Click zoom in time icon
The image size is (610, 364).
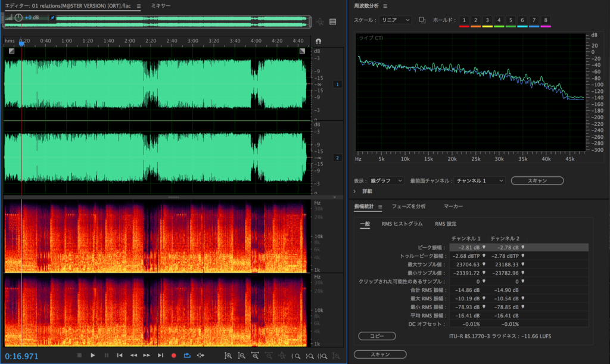[255, 356]
